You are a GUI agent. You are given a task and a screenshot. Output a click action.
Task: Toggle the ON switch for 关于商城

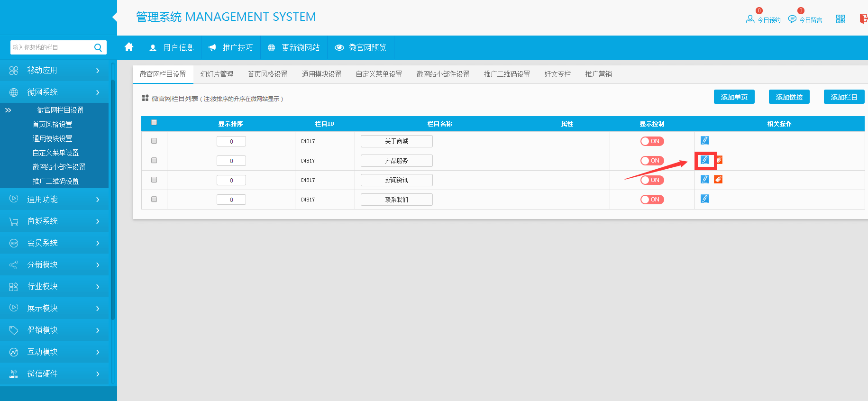click(652, 141)
